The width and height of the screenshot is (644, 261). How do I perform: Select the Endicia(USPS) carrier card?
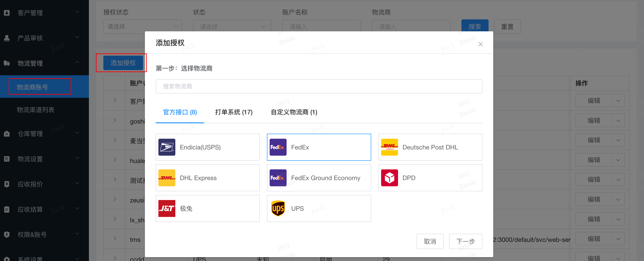point(208,147)
